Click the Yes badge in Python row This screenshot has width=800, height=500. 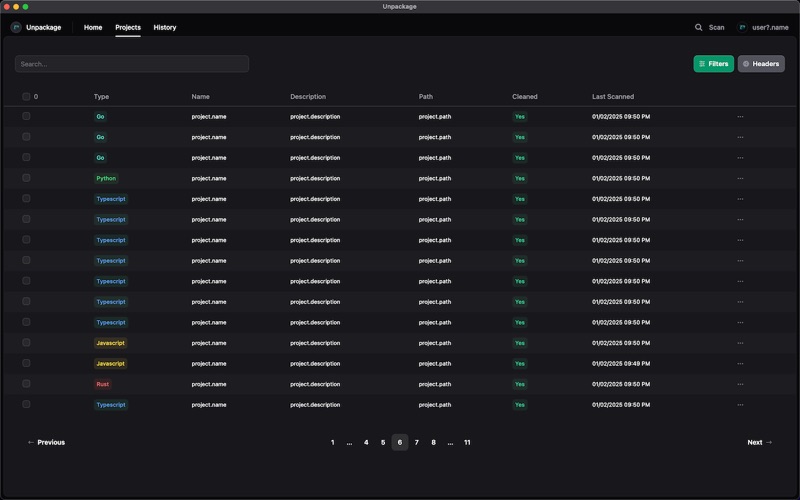(x=519, y=179)
